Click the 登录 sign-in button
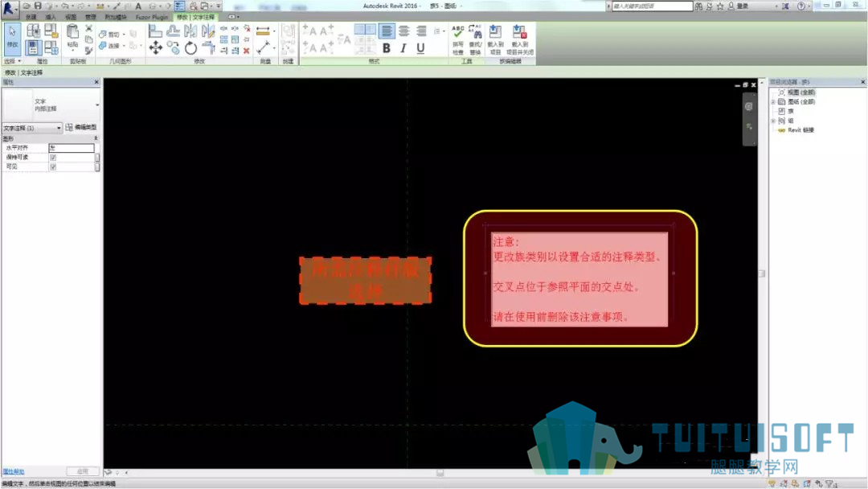This screenshot has width=868, height=489. pos(738,6)
